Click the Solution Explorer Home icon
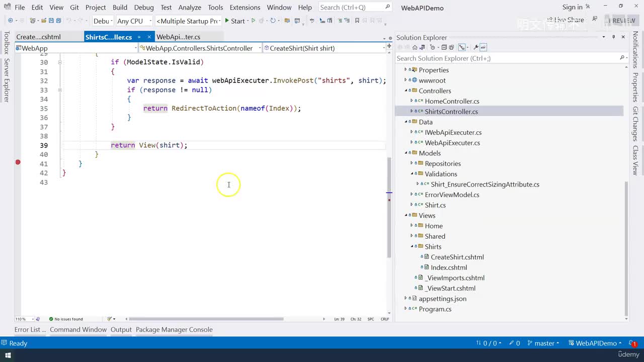Screen dimensions: 644x362 click(415, 47)
